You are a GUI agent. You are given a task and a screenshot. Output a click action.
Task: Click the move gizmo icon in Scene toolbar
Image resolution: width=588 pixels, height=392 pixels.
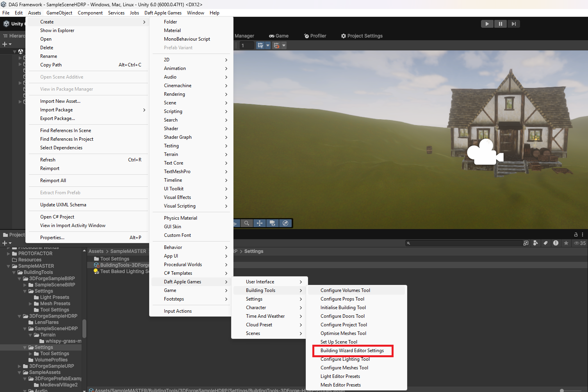[x=259, y=223]
